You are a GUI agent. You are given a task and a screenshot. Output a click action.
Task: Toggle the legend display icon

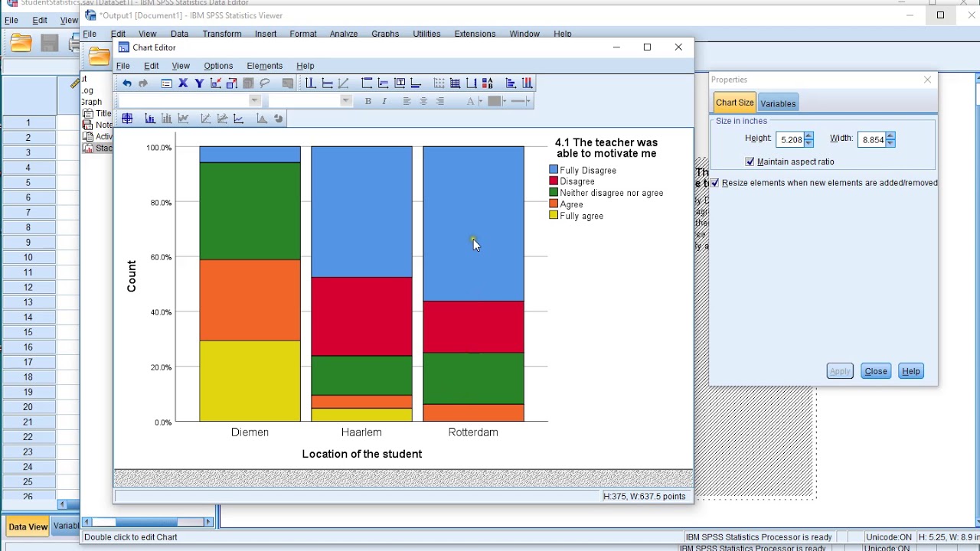click(x=487, y=83)
